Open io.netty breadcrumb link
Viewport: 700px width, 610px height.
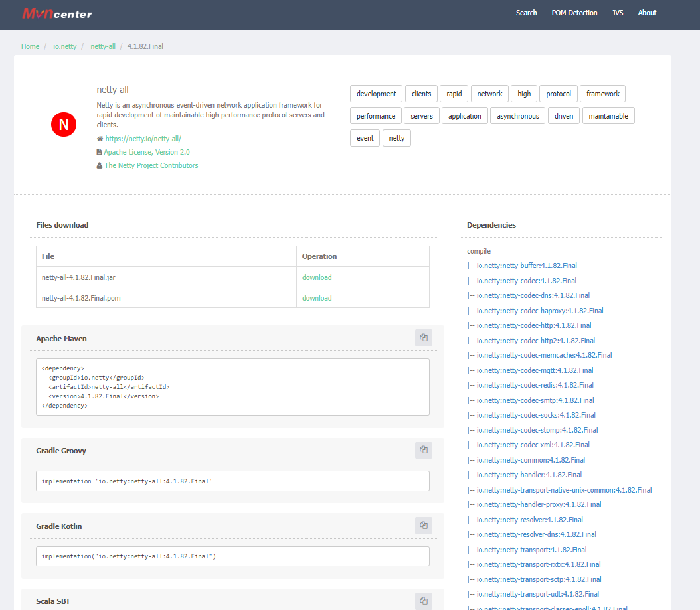click(x=64, y=46)
